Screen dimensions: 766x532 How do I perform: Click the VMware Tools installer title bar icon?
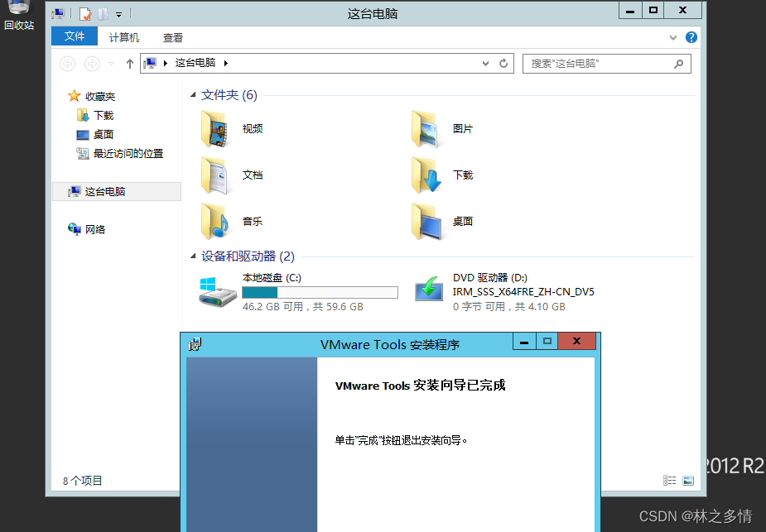[195, 344]
